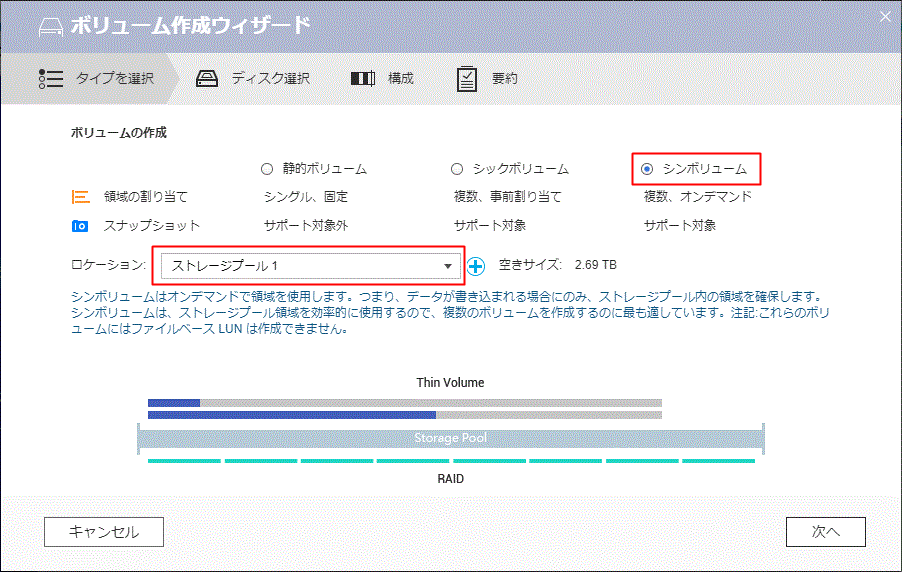Click the Storage Pool bar in diagram
Screen dimensions: 902x572
tap(450, 438)
